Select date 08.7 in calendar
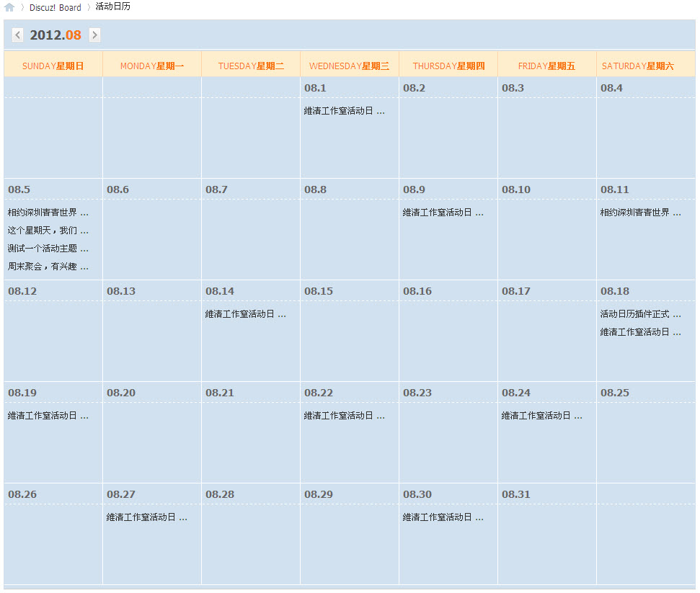 (216, 190)
